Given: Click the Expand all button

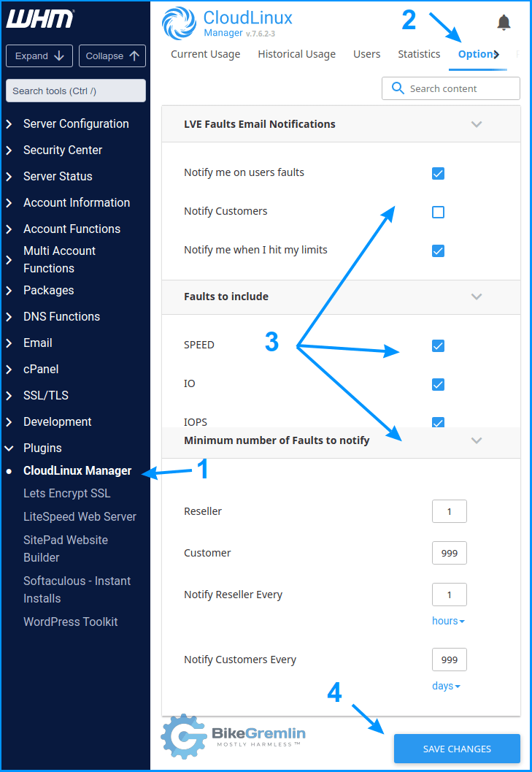Looking at the screenshot, I should point(39,56).
